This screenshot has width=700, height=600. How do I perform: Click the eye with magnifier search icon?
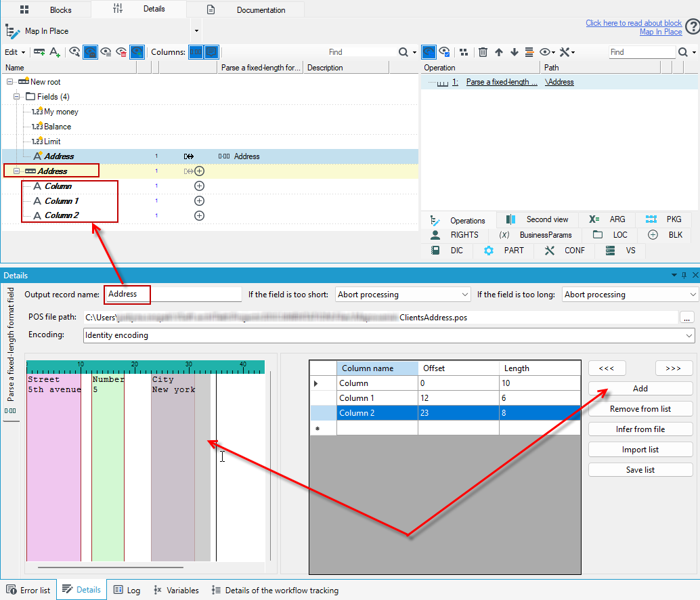74,52
